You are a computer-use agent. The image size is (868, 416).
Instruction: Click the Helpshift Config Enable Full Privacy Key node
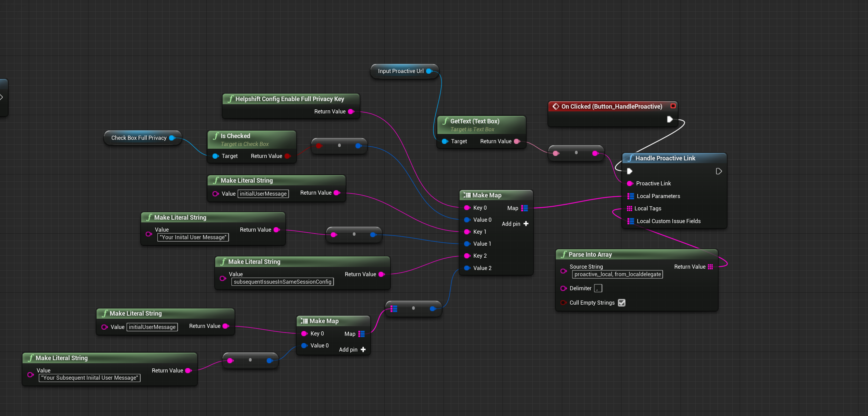(x=289, y=99)
